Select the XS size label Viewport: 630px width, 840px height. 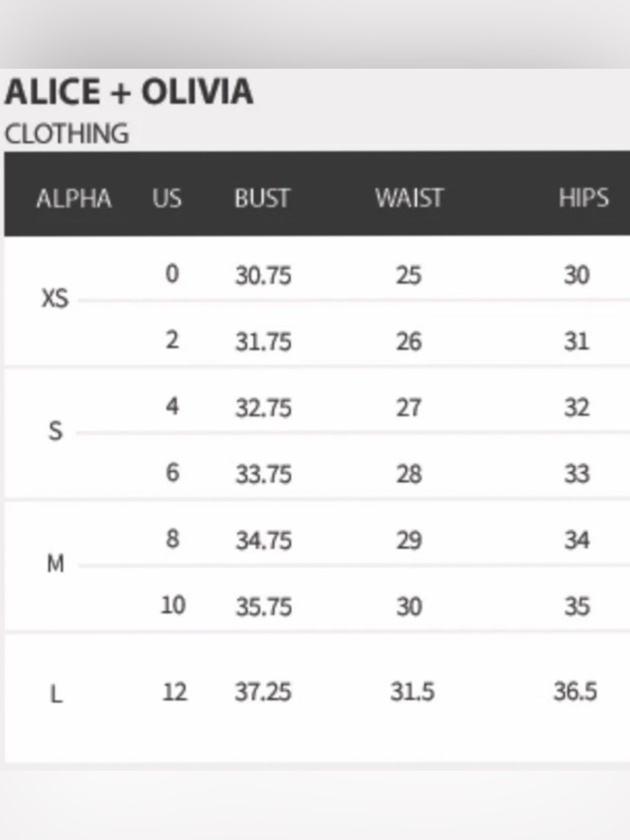(x=55, y=298)
